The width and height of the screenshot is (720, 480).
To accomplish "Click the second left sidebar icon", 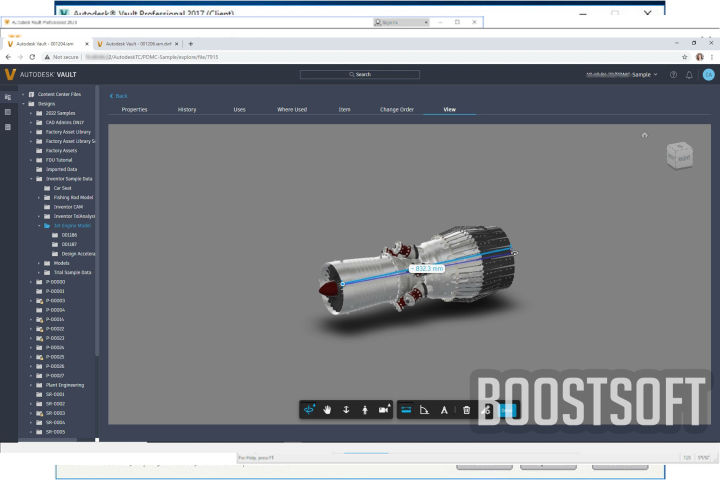I will point(8,112).
